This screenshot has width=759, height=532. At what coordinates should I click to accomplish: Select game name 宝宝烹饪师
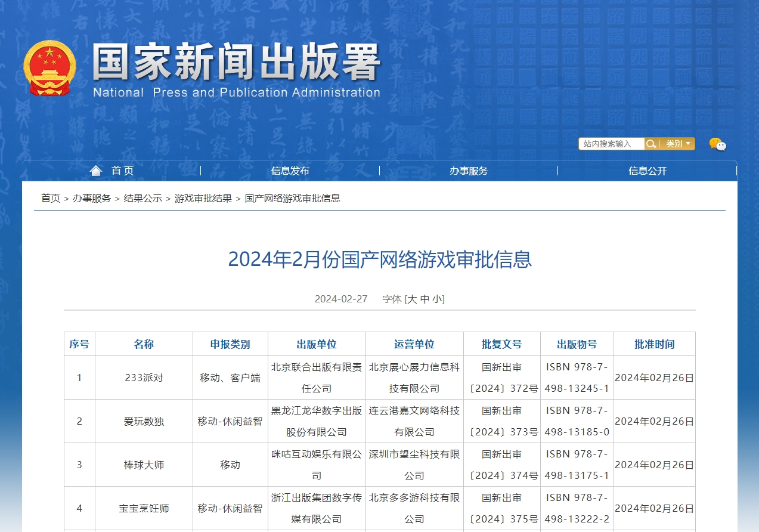click(144, 509)
